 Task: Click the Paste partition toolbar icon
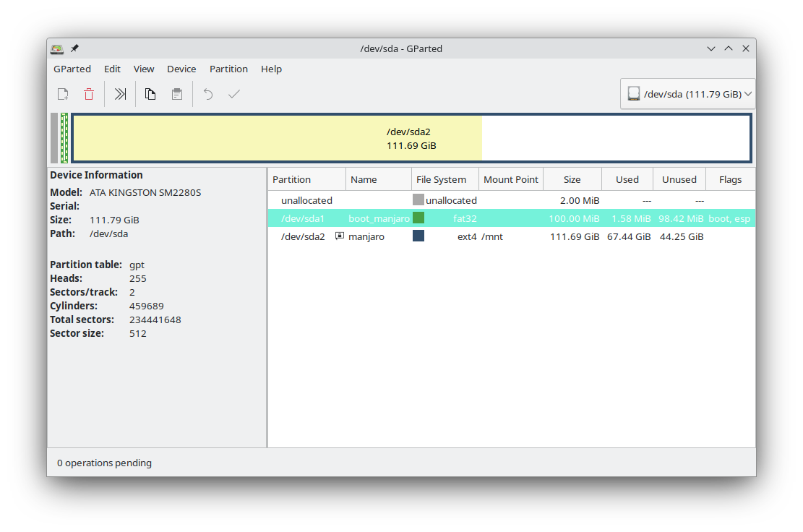pyautogui.click(x=176, y=94)
